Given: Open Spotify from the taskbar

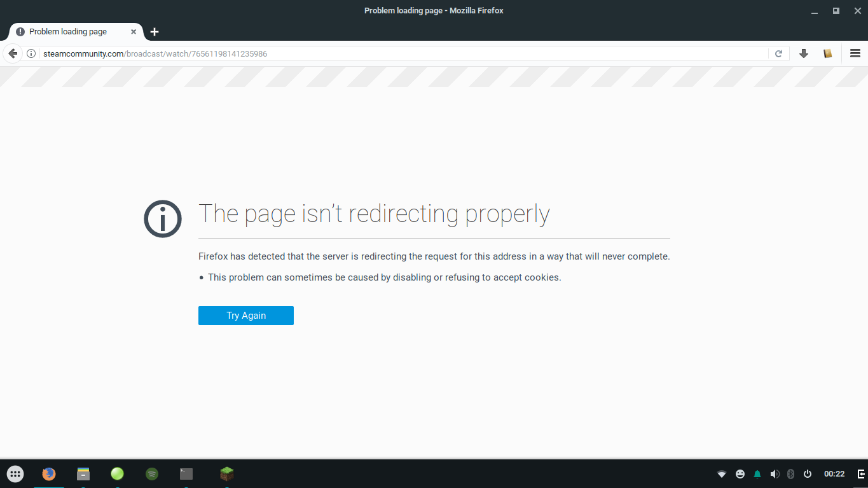Looking at the screenshot, I should [151, 474].
